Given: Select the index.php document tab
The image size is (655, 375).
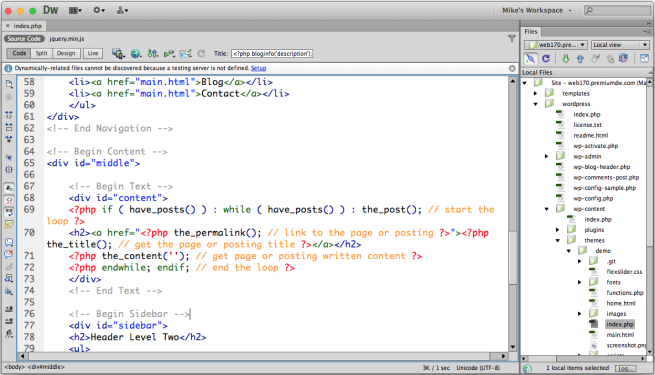Looking at the screenshot, I should point(27,26).
